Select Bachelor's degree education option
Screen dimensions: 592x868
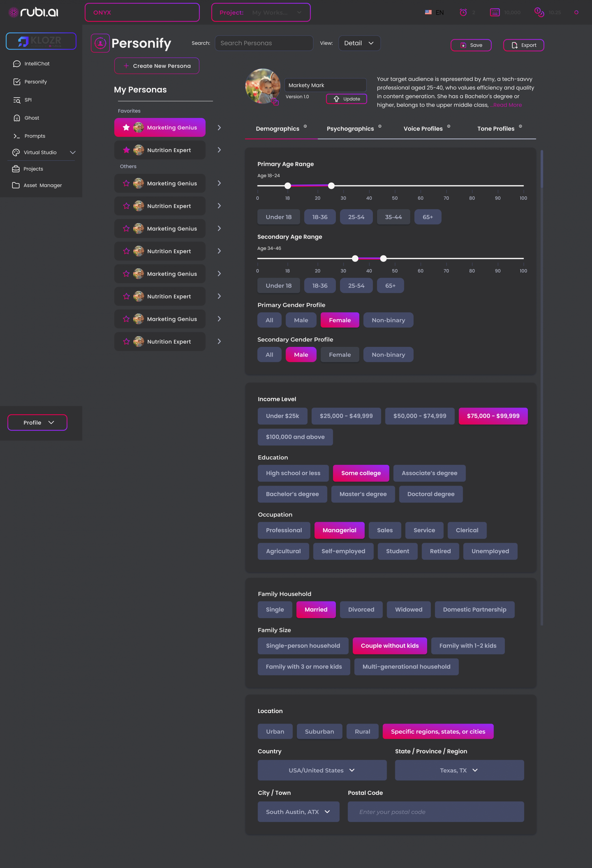coord(292,494)
